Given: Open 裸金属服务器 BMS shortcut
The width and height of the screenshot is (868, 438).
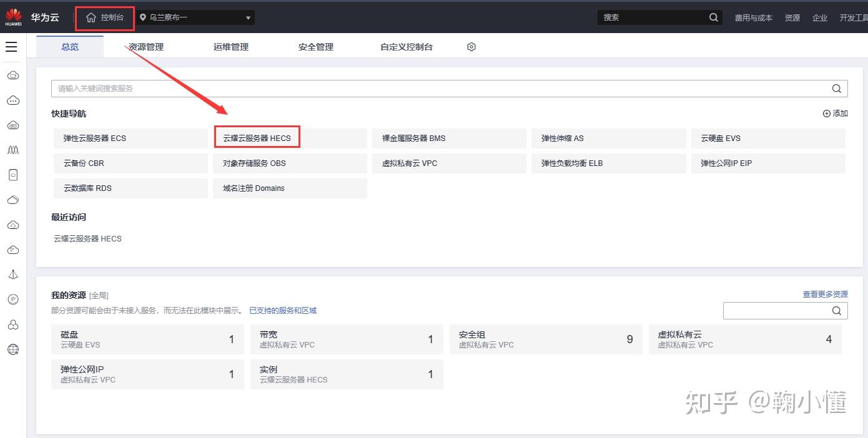Looking at the screenshot, I should (x=450, y=138).
